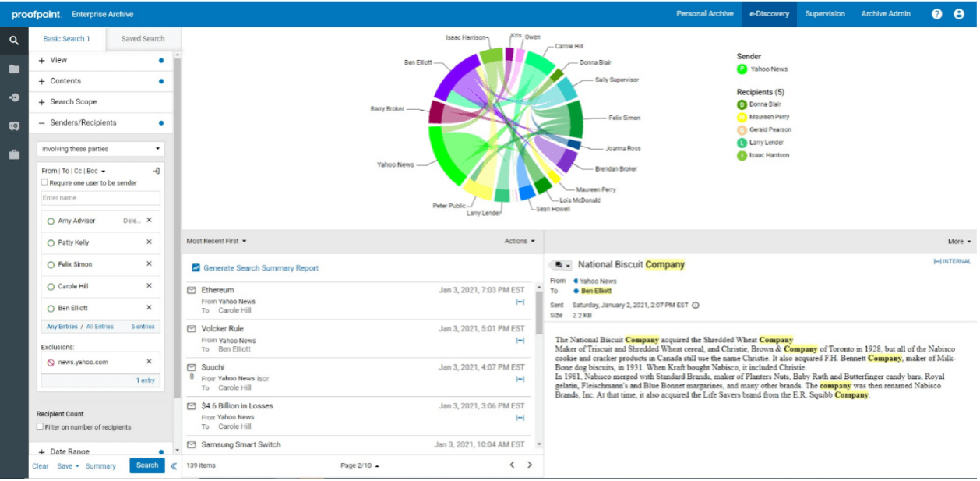This screenshot has width=980, height=481.
Task: Click the info icon next to the sent date
Action: point(696,305)
